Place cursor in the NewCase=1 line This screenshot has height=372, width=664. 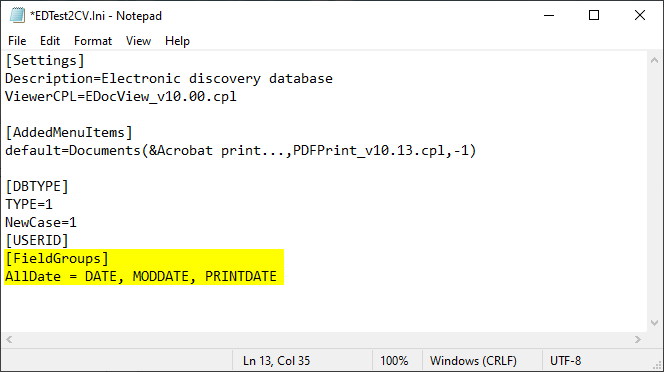tap(41, 222)
